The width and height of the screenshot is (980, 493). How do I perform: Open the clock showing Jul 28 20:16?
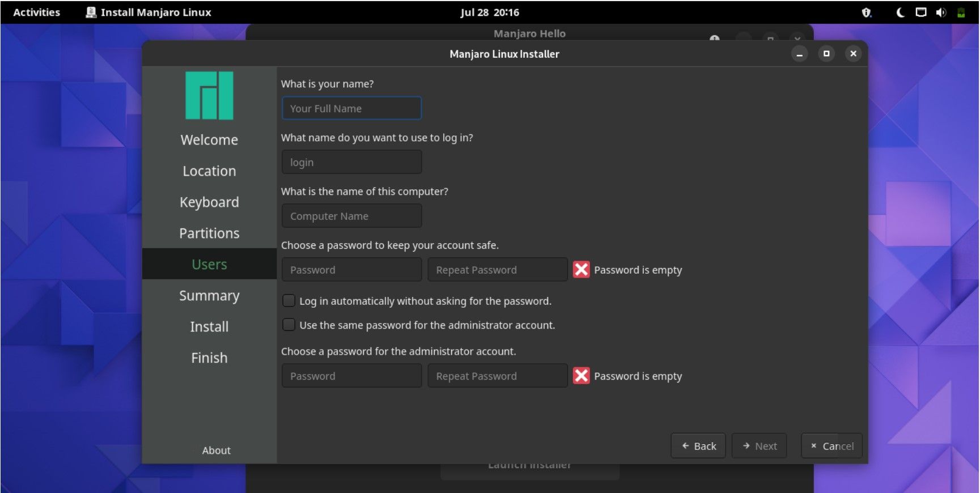pos(490,12)
